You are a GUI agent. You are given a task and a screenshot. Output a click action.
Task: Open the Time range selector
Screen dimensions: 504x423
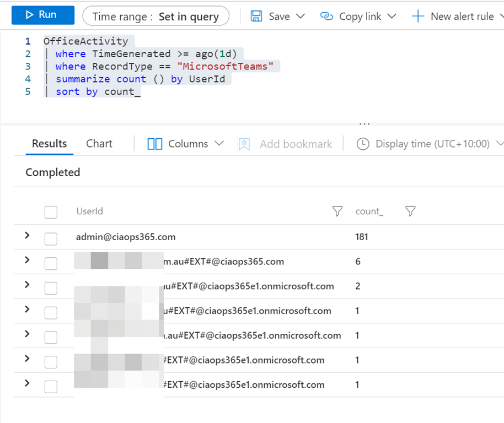point(156,17)
